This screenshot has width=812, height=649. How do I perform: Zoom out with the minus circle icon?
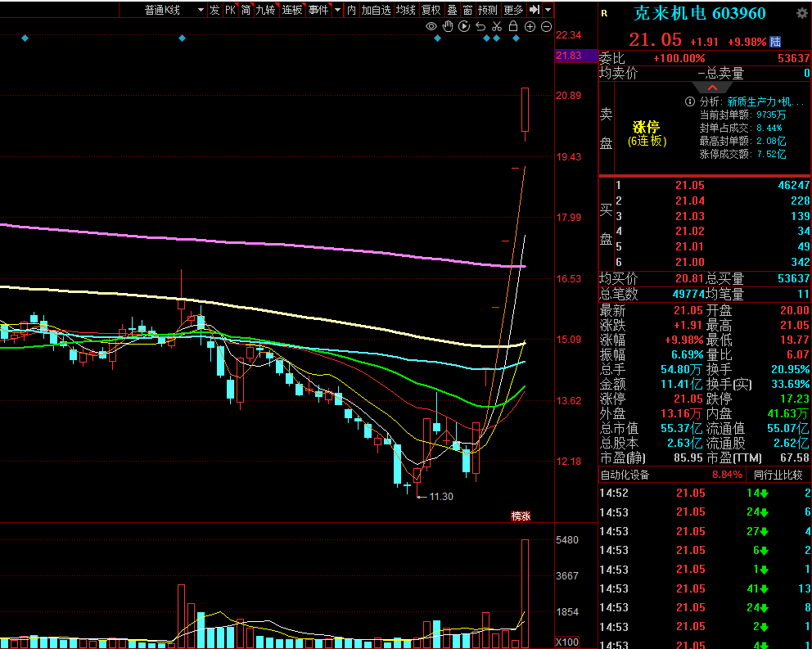546,27
